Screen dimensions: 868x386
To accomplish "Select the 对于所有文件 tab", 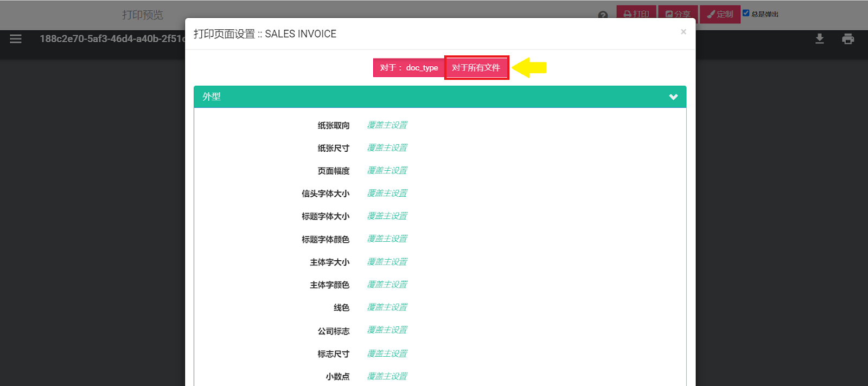I will [476, 68].
